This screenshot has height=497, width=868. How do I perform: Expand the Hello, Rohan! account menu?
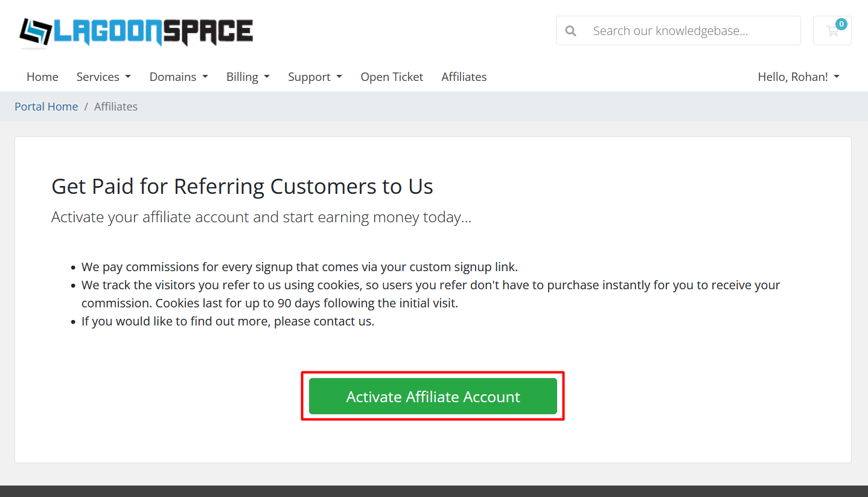pyautogui.click(x=798, y=77)
